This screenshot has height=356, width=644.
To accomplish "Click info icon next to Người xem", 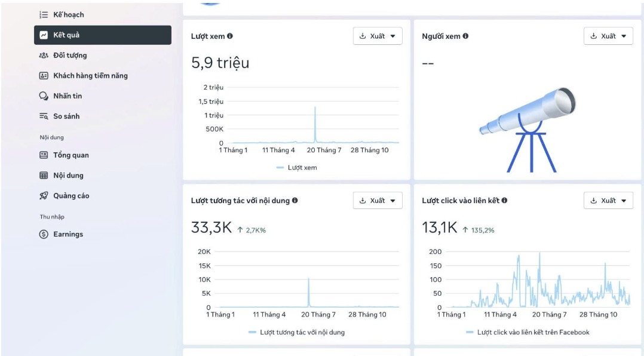I will (x=465, y=36).
